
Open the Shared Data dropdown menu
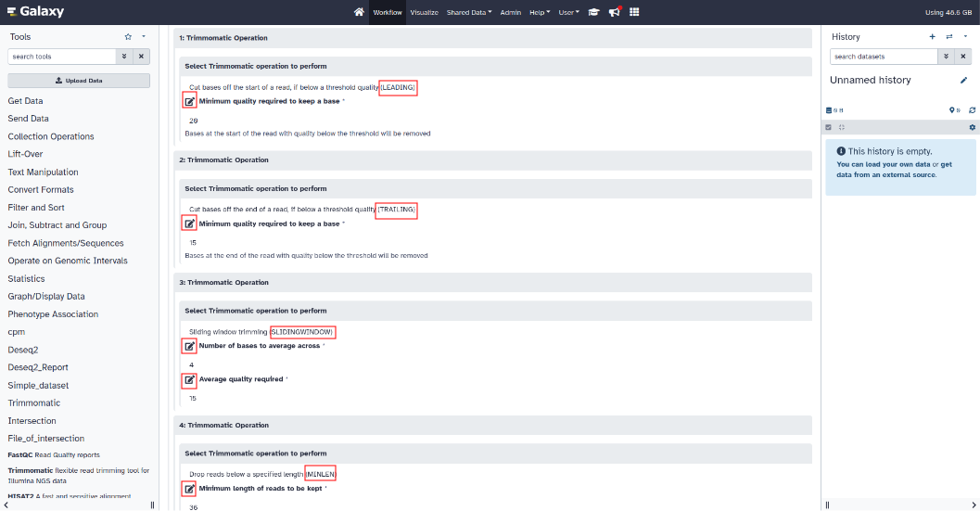tap(469, 12)
